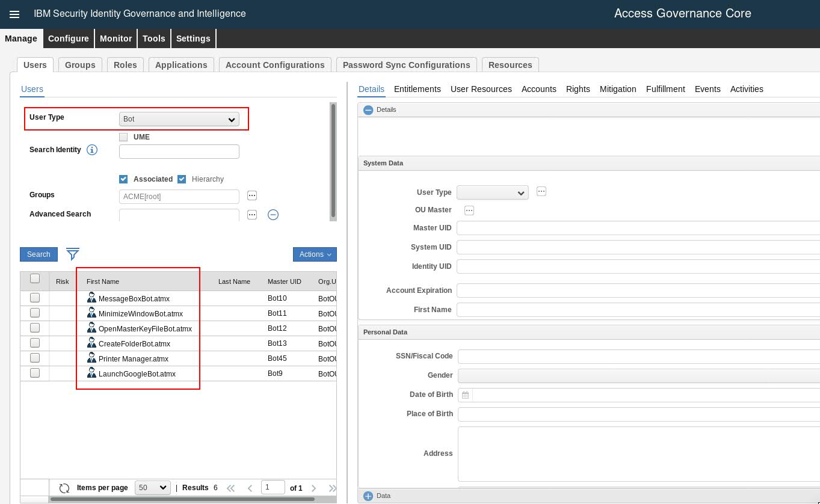Open the User Type Bot dropdown
The height and width of the screenshot is (504, 820).
[x=179, y=119]
